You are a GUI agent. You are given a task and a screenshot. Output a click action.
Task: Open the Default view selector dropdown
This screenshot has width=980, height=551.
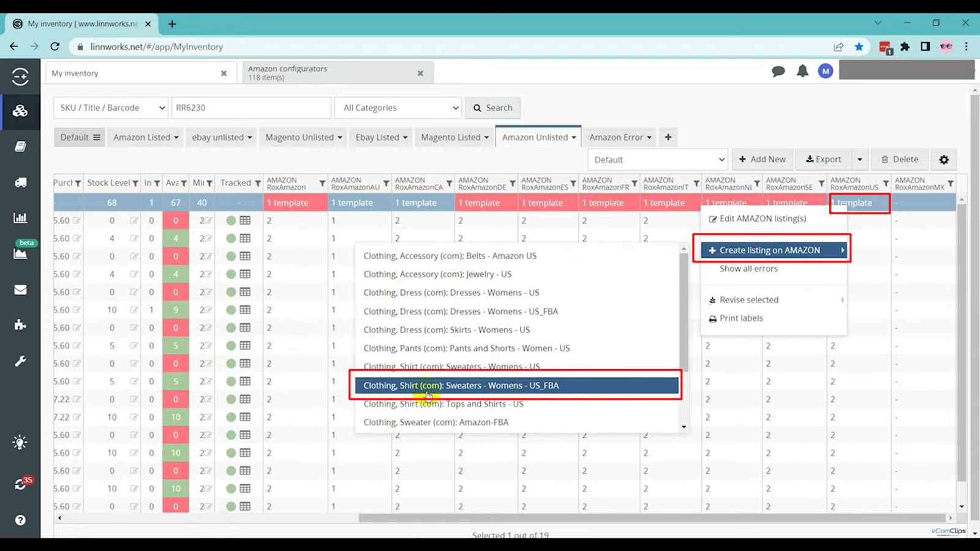click(657, 159)
